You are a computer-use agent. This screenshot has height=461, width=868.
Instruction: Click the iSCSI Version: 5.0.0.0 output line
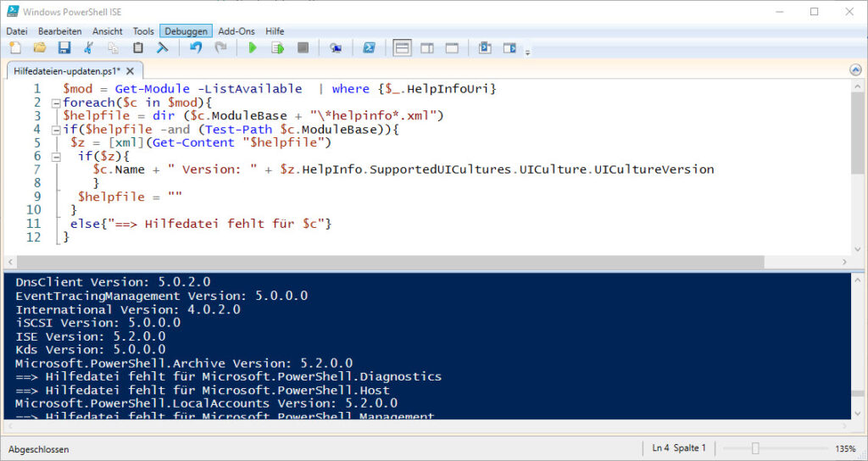[x=98, y=323]
